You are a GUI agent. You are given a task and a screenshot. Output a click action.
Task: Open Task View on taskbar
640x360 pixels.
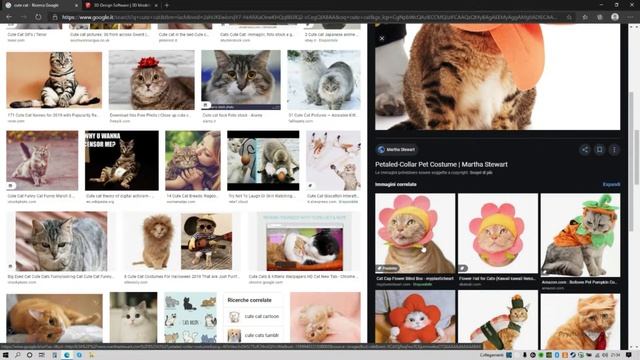(42, 356)
